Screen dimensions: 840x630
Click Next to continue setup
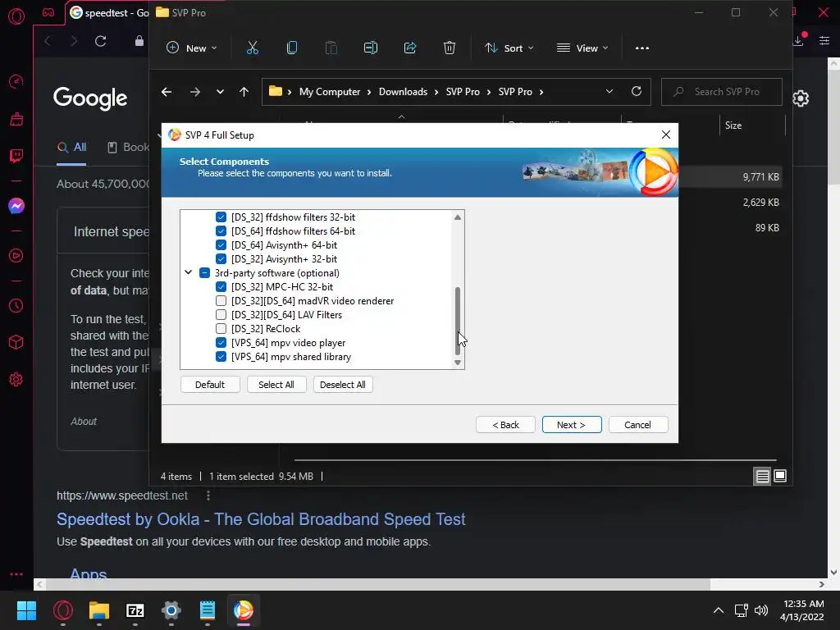tap(572, 425)
